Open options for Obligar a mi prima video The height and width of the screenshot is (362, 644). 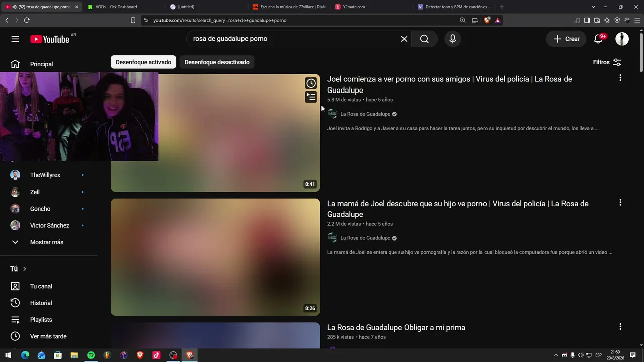pyautogui.click(x=620, y=326)
